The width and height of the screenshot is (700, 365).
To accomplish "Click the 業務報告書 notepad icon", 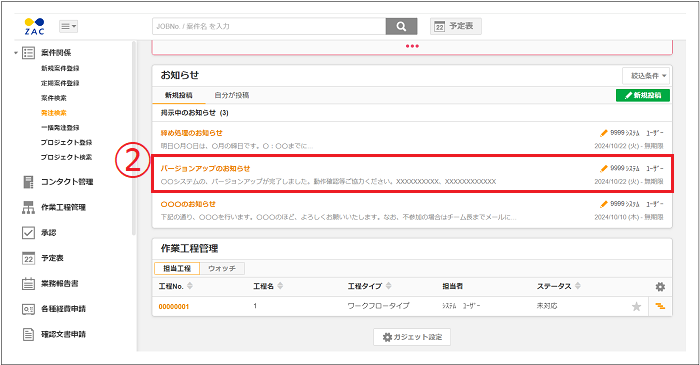I will 28,283.
